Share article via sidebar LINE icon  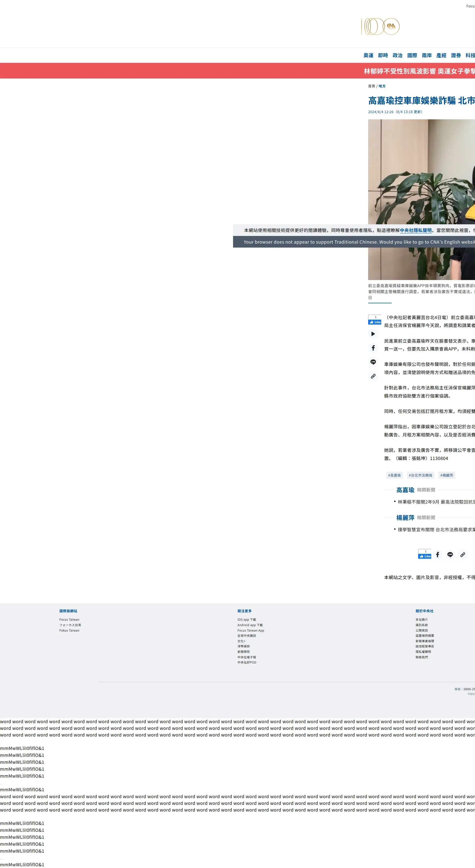(373, 362)
